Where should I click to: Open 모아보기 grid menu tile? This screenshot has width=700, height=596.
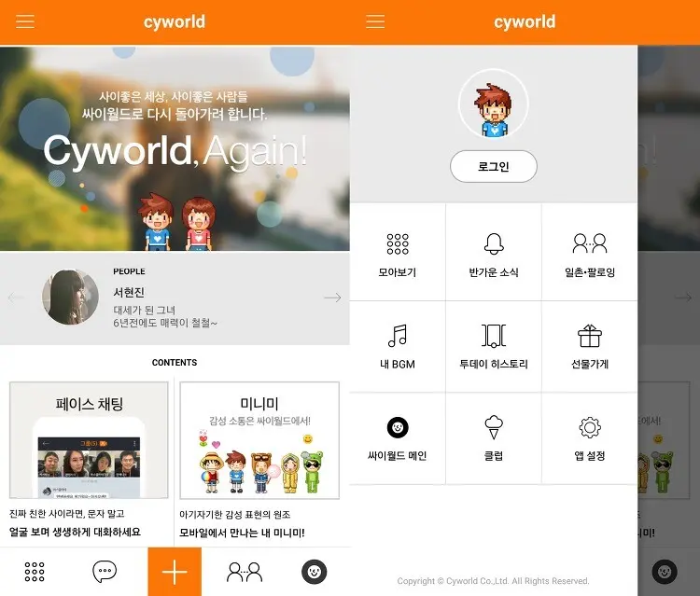[x=398, y=253]
